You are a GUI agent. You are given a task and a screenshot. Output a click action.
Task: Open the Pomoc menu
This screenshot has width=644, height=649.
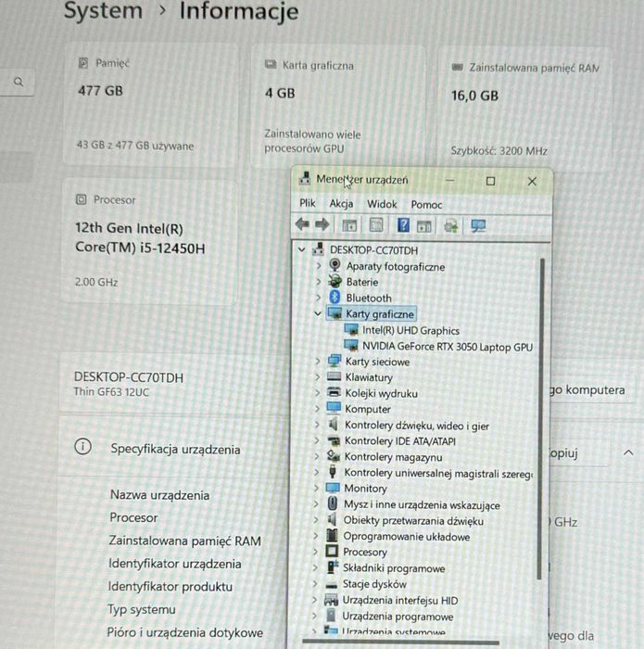[x=426, y=205]
